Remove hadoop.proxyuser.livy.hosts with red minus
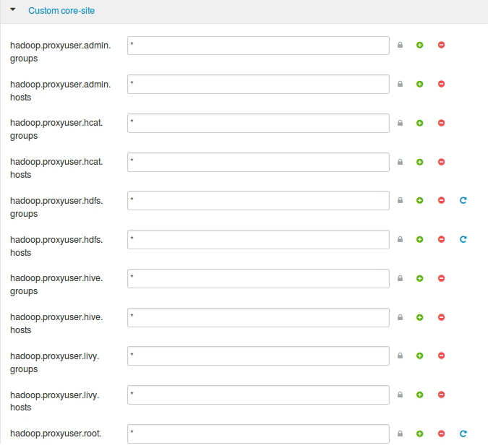Screen dimensions: 488x448 click(441, 395)
